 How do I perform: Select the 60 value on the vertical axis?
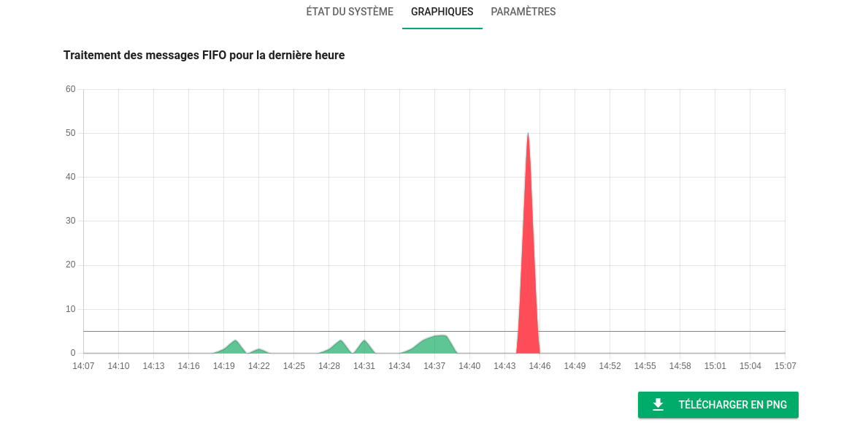click(x=72, y=89)
